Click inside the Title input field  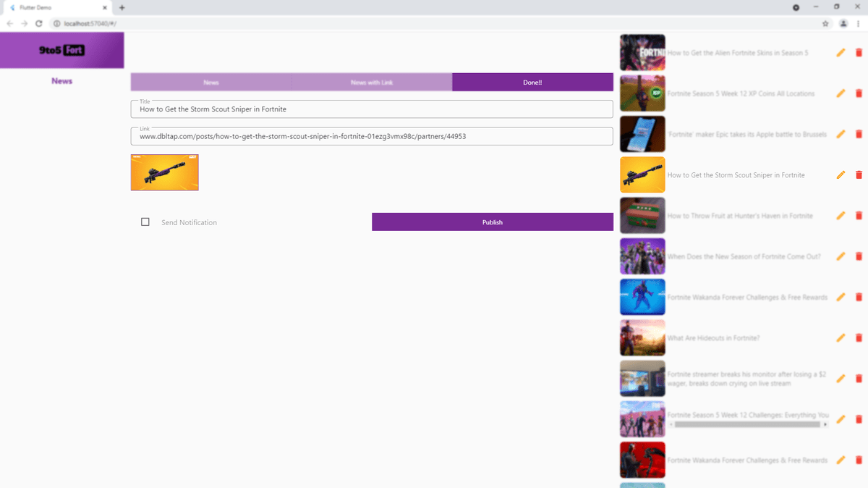coord(371,109)
